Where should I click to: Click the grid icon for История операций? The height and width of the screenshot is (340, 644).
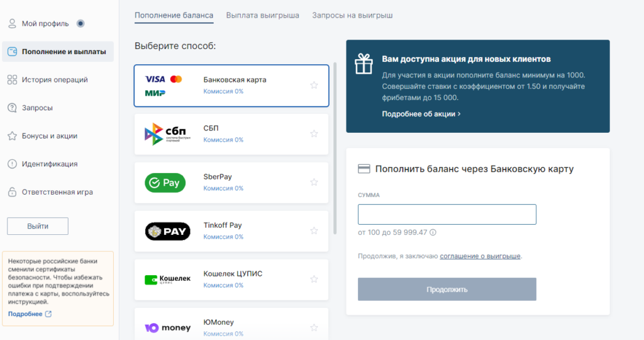click(x=13, y=80)
